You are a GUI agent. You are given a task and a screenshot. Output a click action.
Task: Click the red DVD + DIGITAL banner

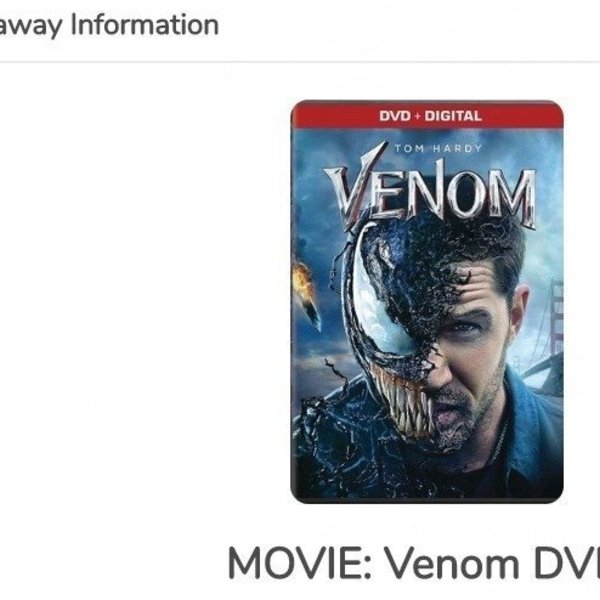[427, 115]
